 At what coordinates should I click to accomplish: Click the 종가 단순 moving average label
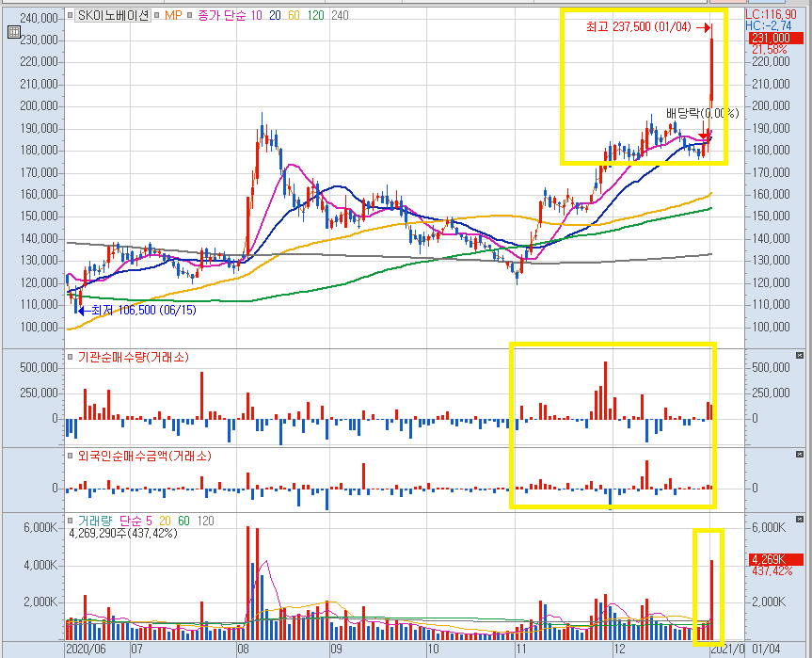[x=222, y=16]
